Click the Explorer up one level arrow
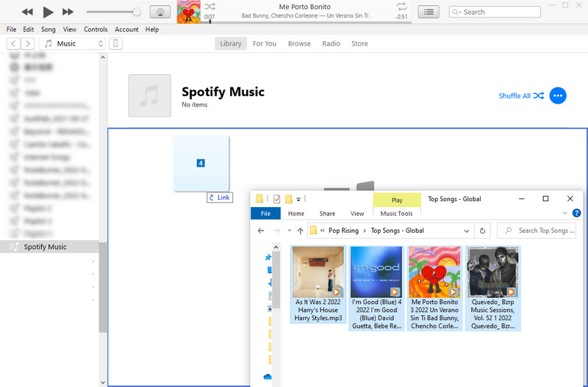Viewport: 588px width, 387px height. (300, 231)
